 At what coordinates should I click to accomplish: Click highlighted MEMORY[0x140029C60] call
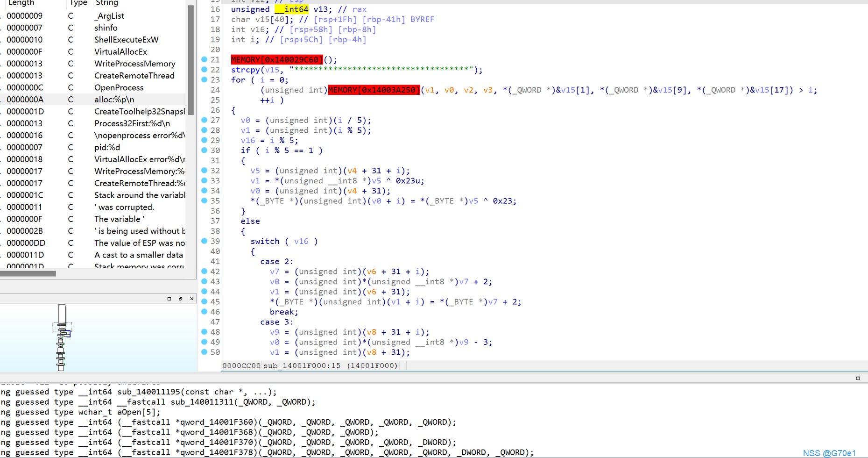tap(277, 60)
